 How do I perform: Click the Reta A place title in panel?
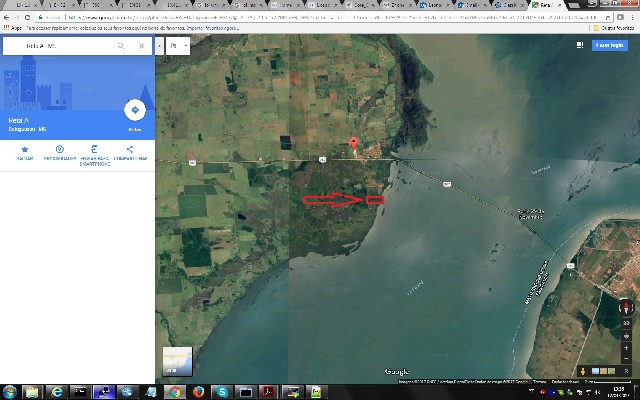[19, 120]
